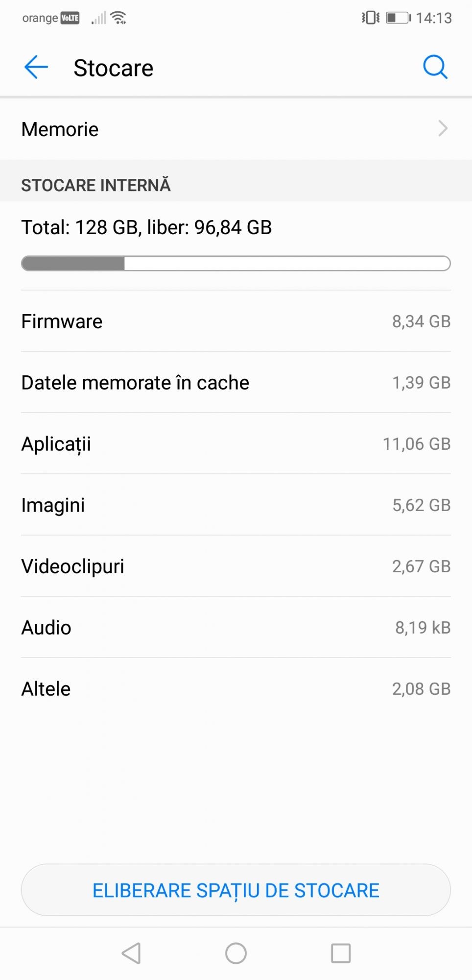
Task: Tap the Wi-Fi status icon
Action: (119, 18)
